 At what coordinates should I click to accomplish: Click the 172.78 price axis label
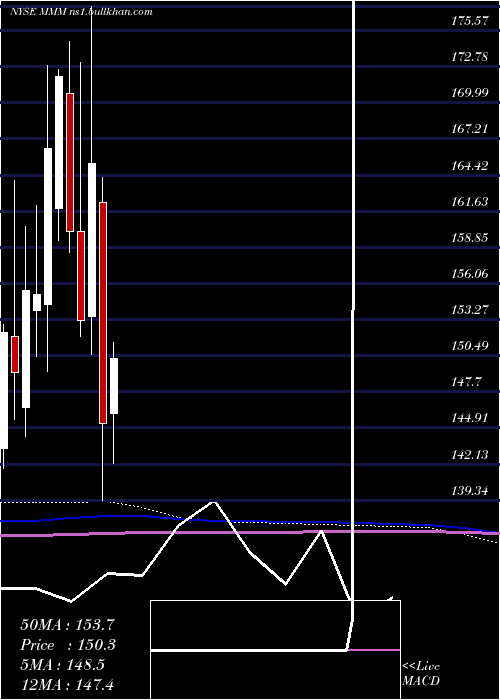[x=469, y=57]
